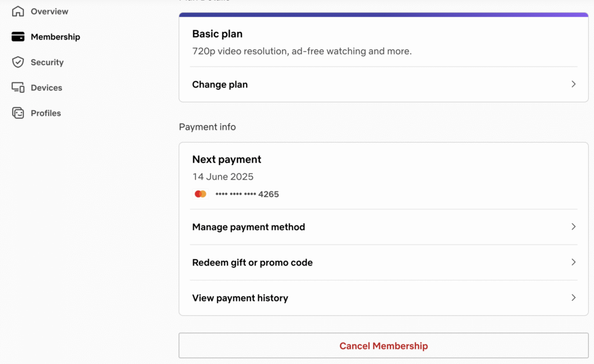594x364 pixels.
Task: Click the Next payment heading
Action: point(227,159)
